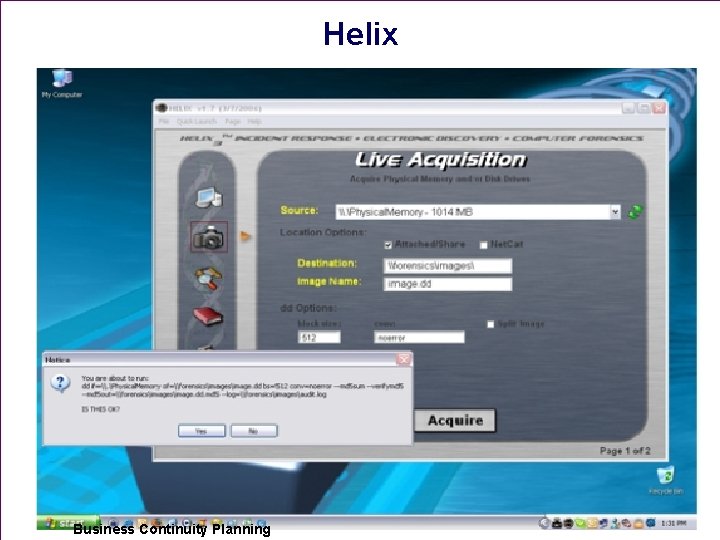Image resolution: width=720 pixels, height=540 pixels.
Task: Click the Acquire button
Action: (455, 421)
